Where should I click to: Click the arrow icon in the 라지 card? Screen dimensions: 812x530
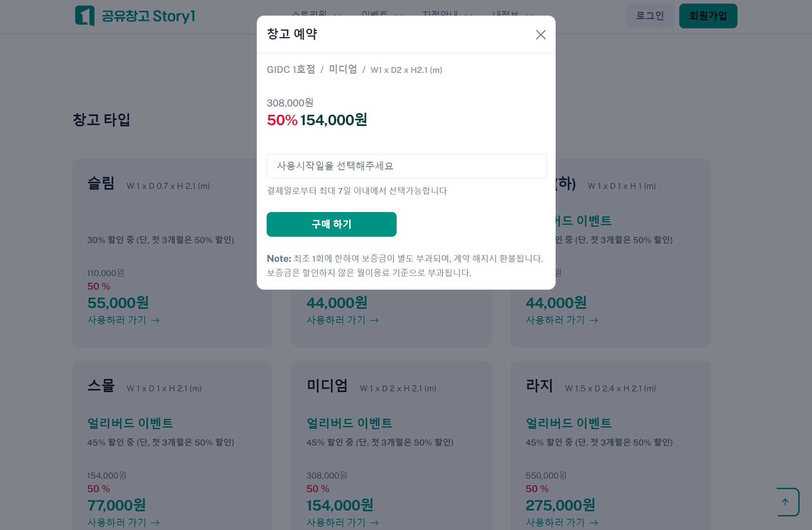[x=594, y=523]
